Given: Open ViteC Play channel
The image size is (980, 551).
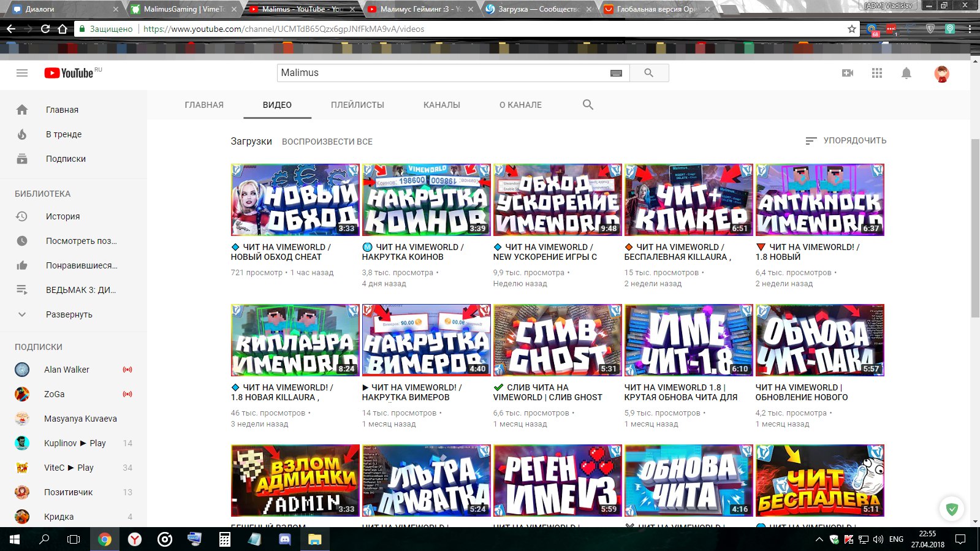Looking at the screenshot, I should point(74,468).
